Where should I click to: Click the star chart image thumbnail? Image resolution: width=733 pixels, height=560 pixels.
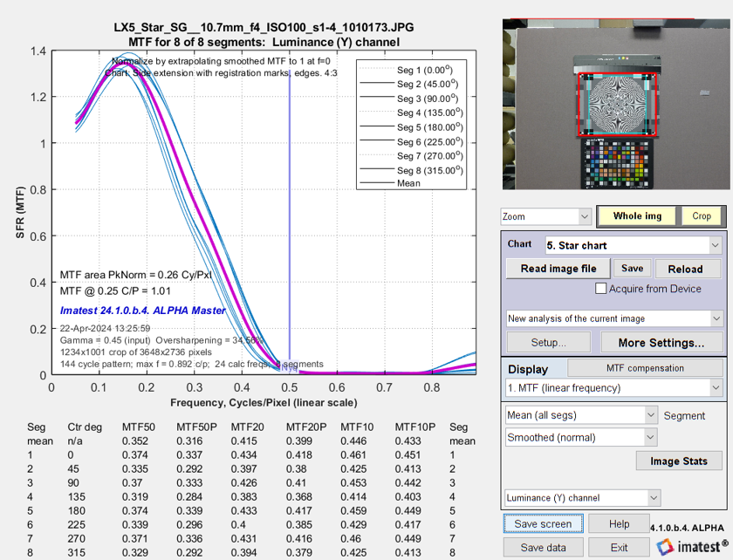click(616, 105)
